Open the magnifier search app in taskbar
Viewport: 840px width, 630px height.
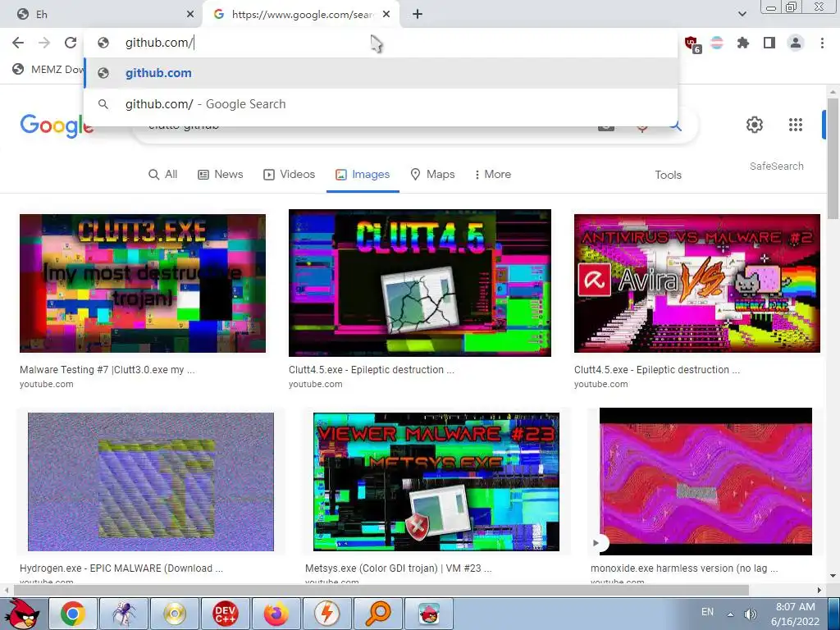(x=377, y=614)
